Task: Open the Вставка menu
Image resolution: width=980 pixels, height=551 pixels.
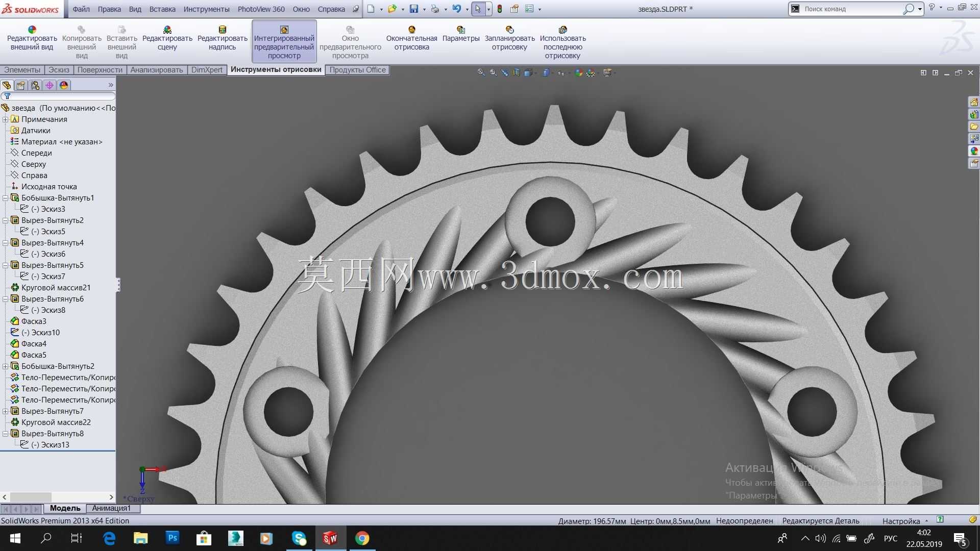Action: (x=162, y=9)
